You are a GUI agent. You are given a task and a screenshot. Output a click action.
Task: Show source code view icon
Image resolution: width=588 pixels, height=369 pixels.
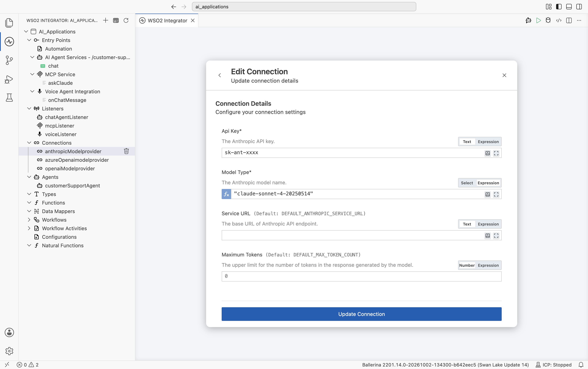click(x=559, y=20)
